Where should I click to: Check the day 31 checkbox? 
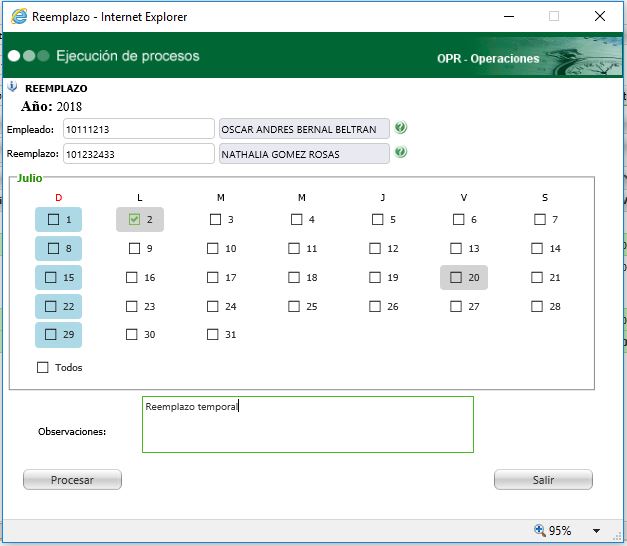point(213,334)
